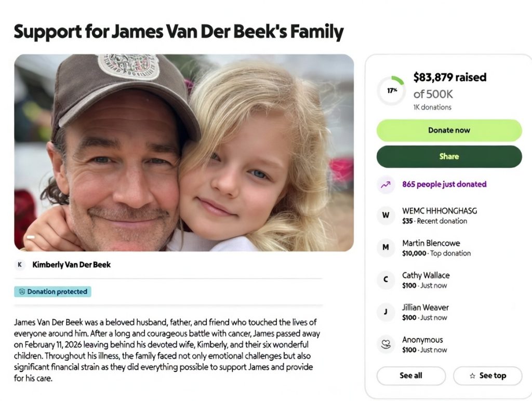Click the K organizer avatar icon
Screen dimensions: 532x401
20,264
